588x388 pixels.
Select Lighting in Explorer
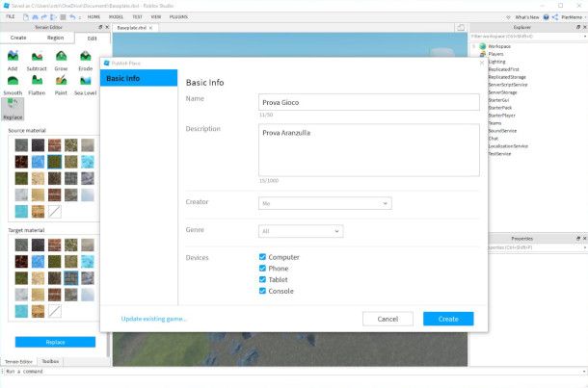(x=496, y=62)
